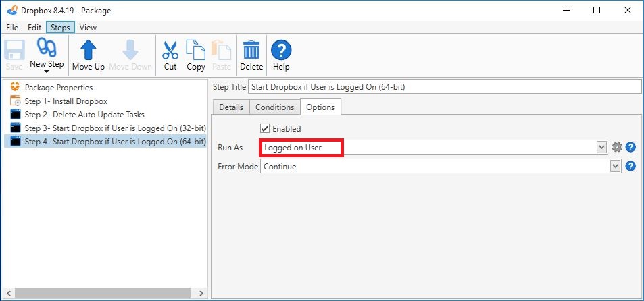Open the Steps menu
The image size is (644, 301).
(60, 28)
